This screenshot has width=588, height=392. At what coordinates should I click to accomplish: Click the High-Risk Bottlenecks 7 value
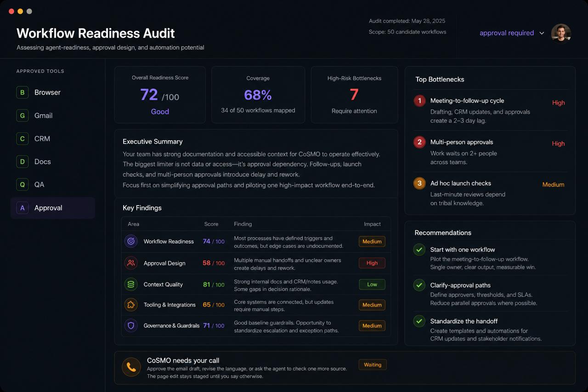tap(354, 95)
